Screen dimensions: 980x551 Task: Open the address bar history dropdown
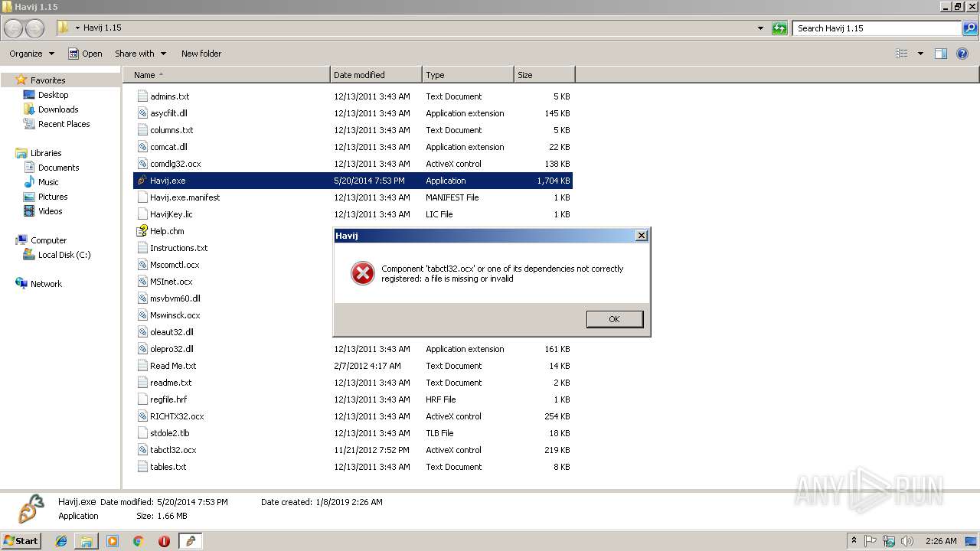click(760, 28)
